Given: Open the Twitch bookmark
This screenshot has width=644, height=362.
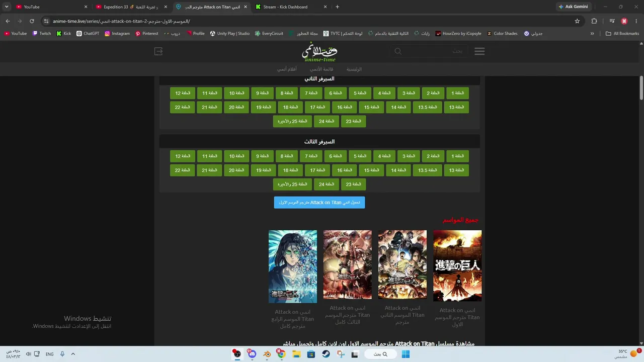Looking at the screenshot, I should tap(42, 34).
